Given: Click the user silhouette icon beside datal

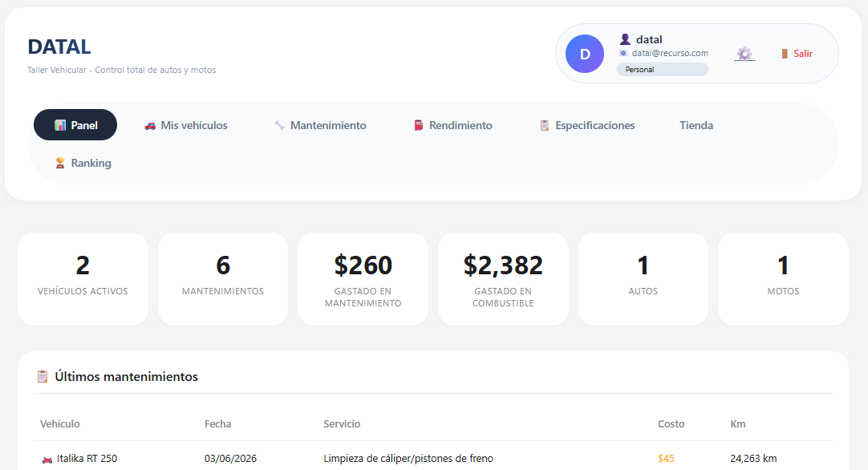Looking at the screenshot, I should 625,39.
